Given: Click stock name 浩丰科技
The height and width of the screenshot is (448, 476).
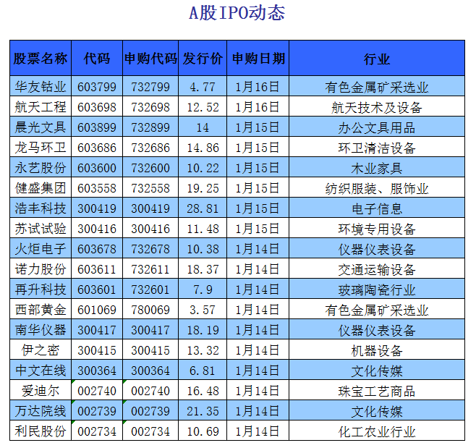Looking at the screenshot, I should [41, 208].
